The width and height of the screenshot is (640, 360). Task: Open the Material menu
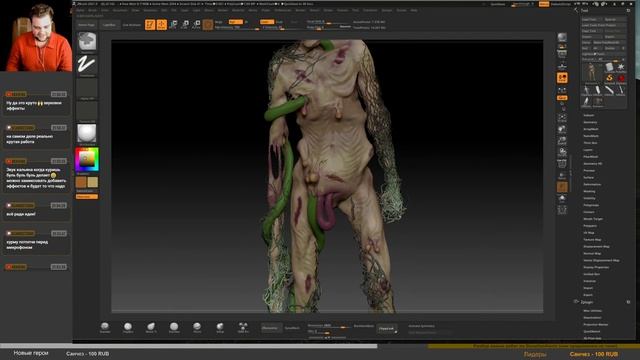tap(238, 10)
